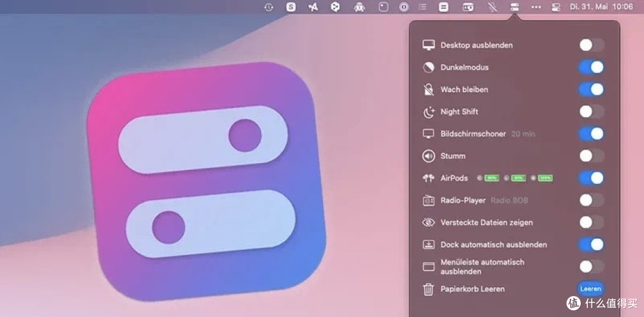Click the AirPods battery level indicators
644x317 pixels.
pyautogui.click(x=515, y=178)
